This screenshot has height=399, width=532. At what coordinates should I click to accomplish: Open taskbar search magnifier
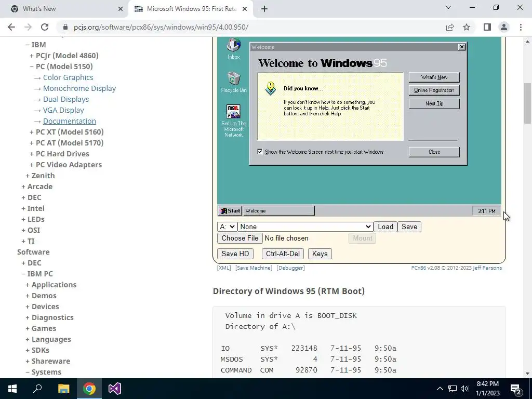tap(37, 389)
